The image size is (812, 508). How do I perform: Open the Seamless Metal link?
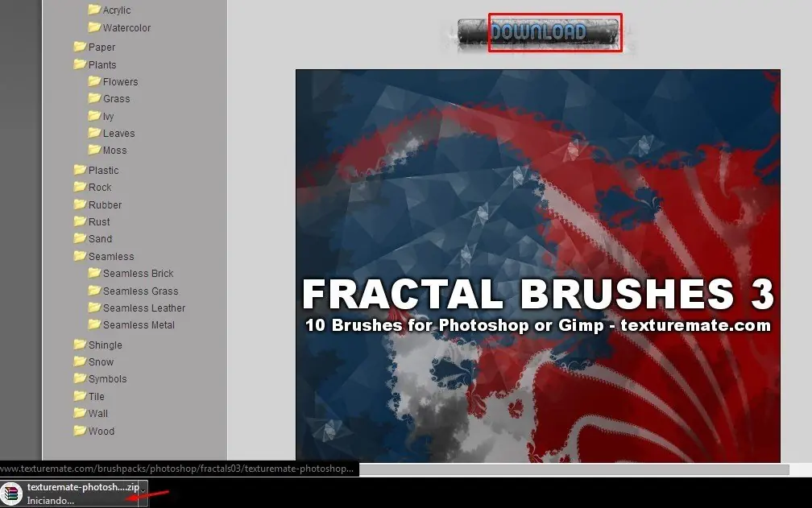(x=139, y=325)
